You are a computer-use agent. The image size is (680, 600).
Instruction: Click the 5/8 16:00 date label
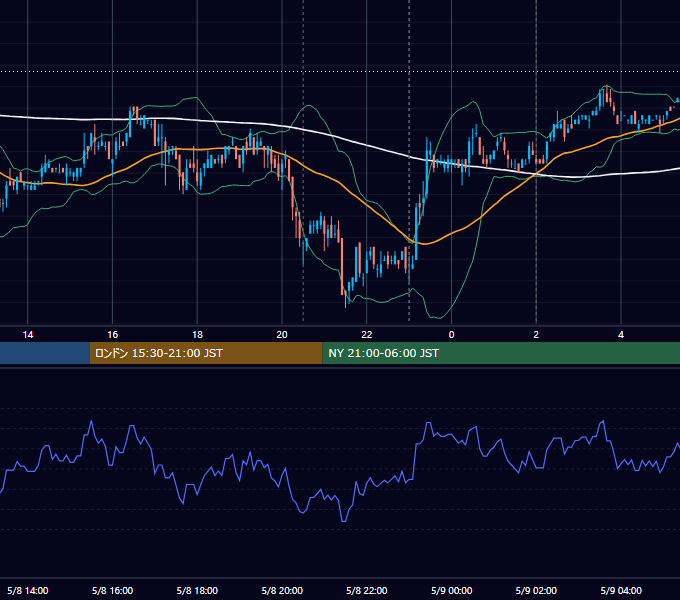[112, 590]
